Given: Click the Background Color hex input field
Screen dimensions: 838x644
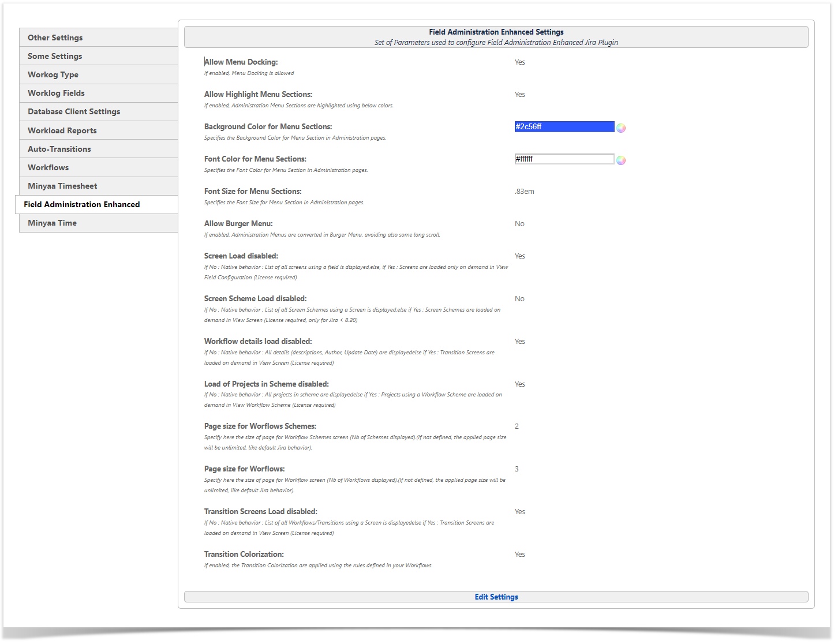Looking at the screenshot, I should (564, 127).
